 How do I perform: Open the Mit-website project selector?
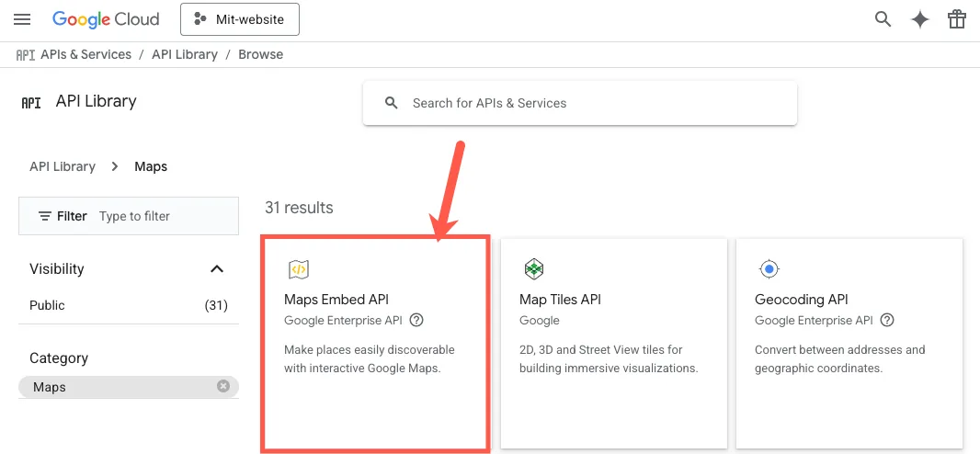click(239, 19)
